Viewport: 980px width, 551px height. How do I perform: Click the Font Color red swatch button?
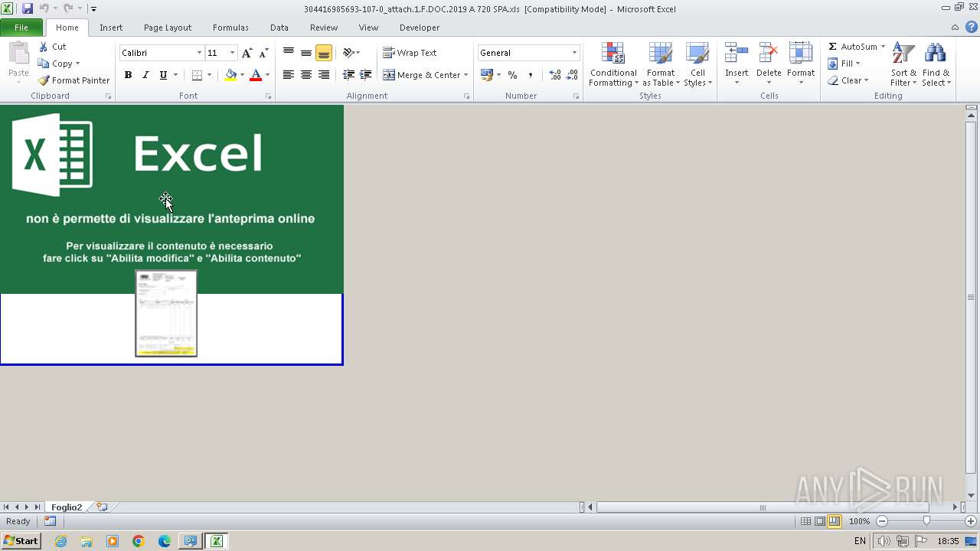[x=256, y=75]
